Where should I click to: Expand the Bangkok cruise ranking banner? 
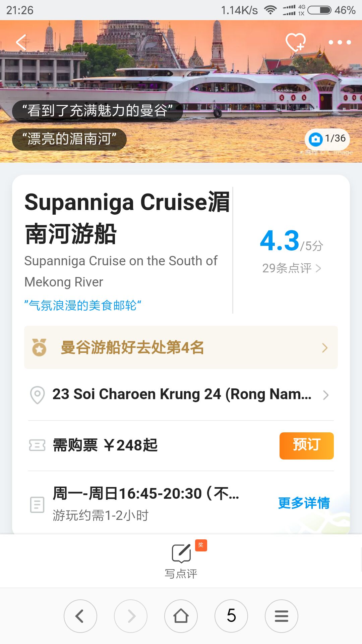181,347
